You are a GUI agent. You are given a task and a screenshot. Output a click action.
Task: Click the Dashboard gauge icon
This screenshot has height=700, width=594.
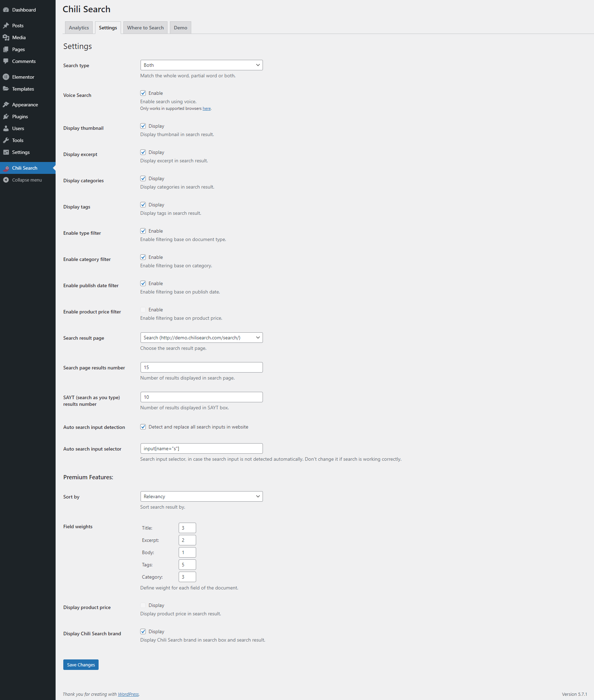[x=6, y=10]
